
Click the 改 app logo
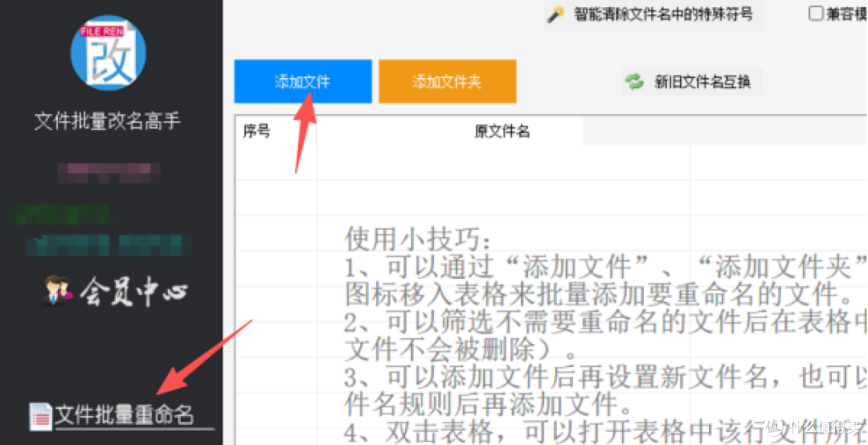click(x=108, y=52)
